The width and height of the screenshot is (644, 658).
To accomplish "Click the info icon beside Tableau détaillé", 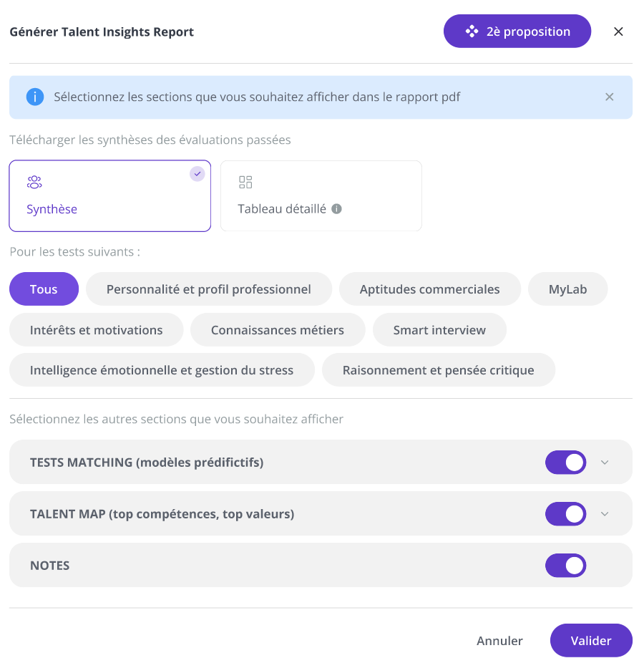I will point(337,209).
